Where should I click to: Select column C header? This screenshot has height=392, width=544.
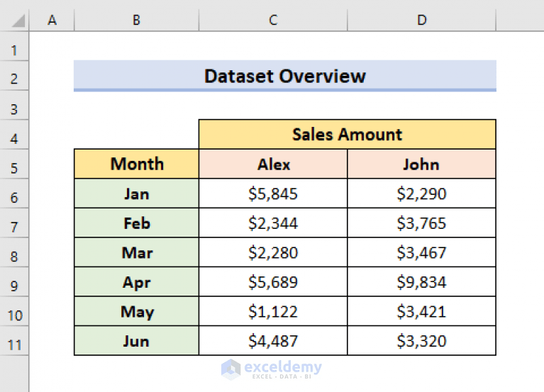[273, 21]
